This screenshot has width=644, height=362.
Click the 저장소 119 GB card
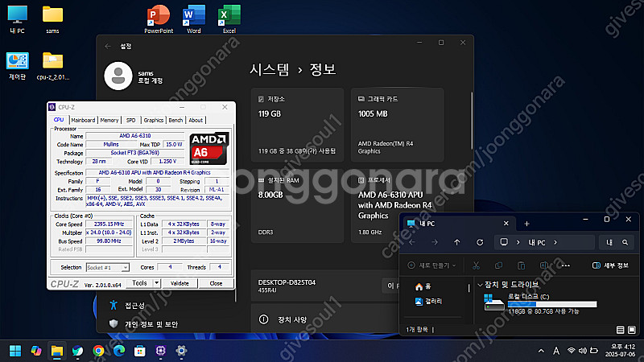(297, 125)
